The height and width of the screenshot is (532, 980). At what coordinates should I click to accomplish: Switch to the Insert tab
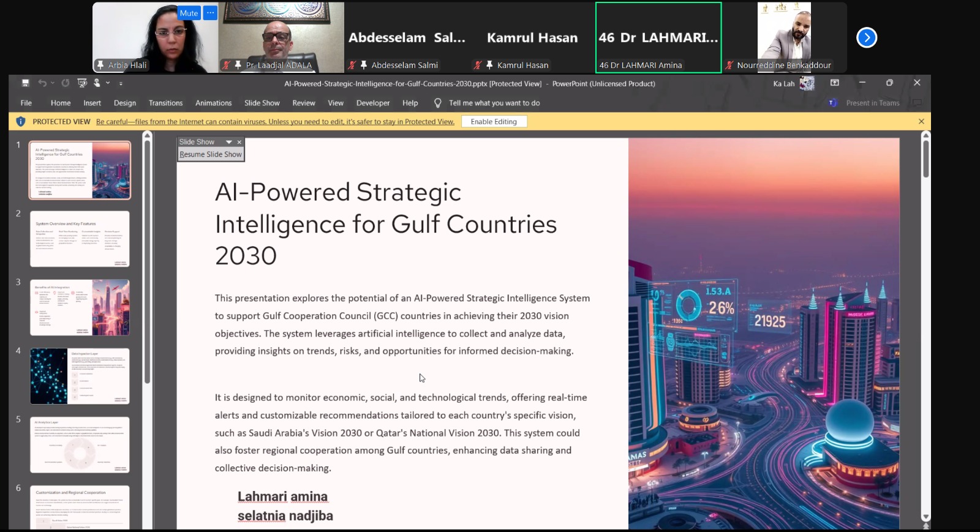[x=92, y=103]
